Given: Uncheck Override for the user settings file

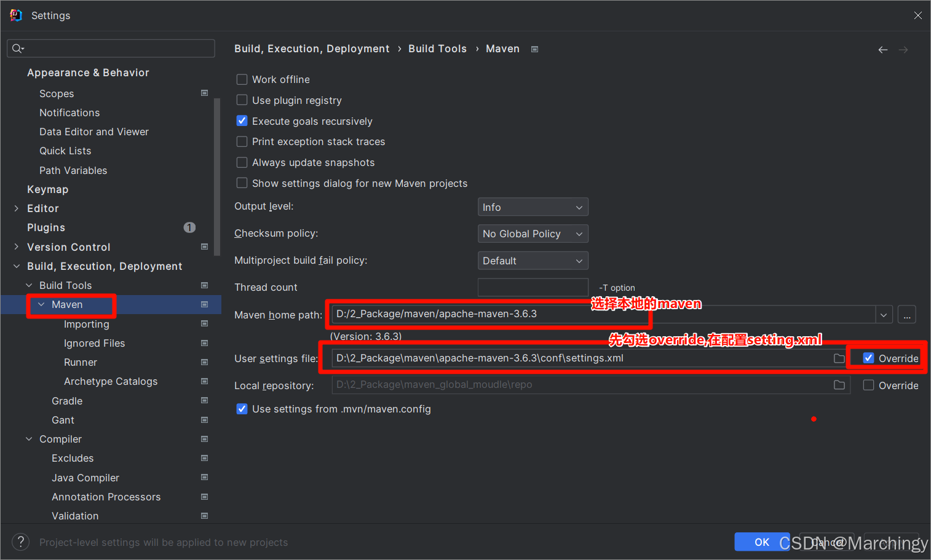Looking at the screenshot, I should pyautogui.click(x=868, y=358).
